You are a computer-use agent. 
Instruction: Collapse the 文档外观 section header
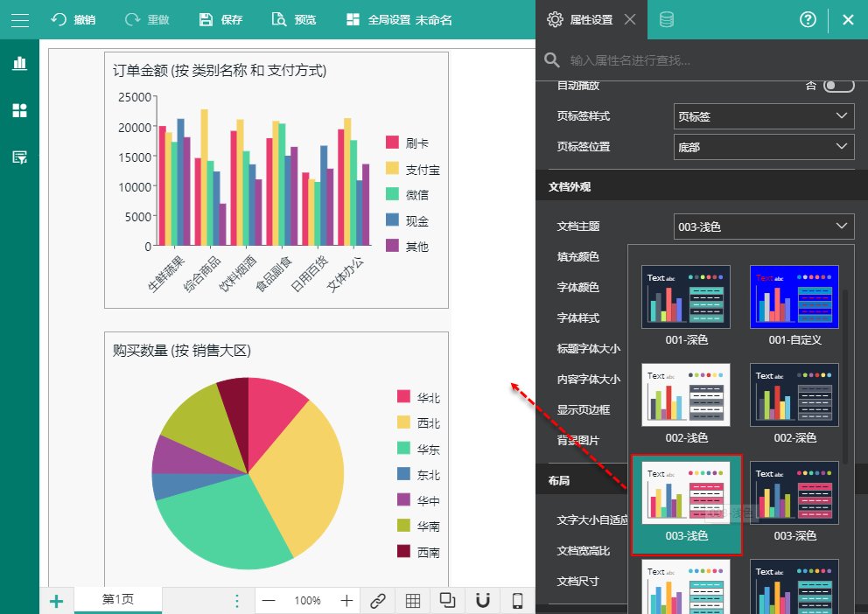point(702,187)
